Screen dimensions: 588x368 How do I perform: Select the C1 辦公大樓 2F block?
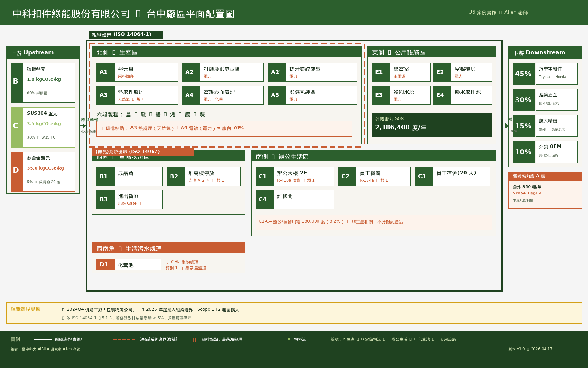tap(295, 177)
